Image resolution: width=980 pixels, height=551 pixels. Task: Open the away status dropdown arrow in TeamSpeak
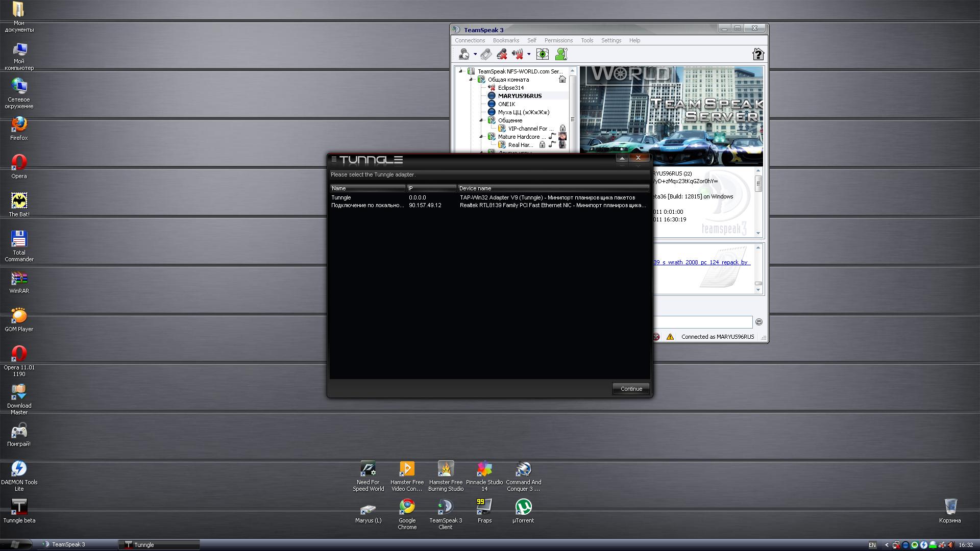pyautogui.click(x=475, y=54)
